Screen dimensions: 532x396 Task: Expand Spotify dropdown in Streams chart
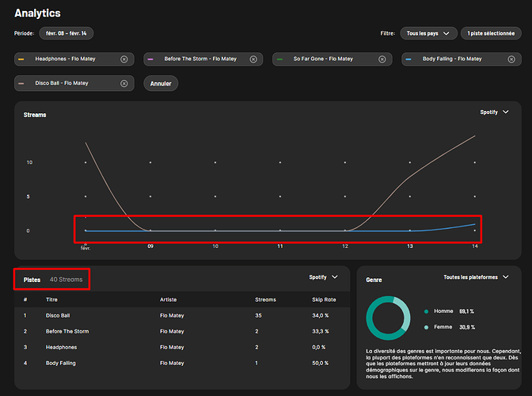click(x=494, y=112)
